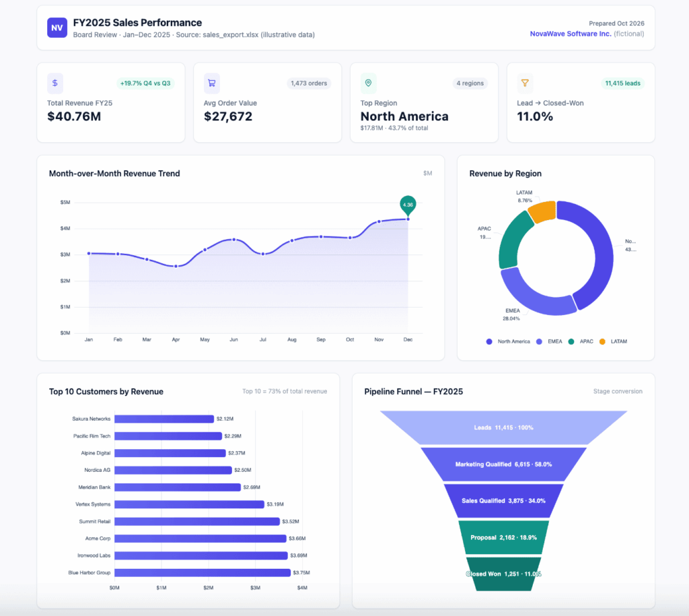Click the +19.7% Q4 vs Q3 badge
This screenshot has height=616, width=689.
click(x=145, y=83)
